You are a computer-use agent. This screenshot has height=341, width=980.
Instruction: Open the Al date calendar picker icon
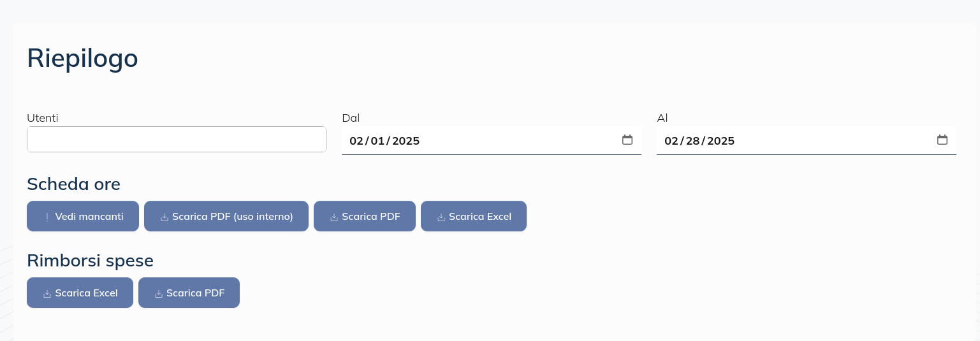[942, 140]
